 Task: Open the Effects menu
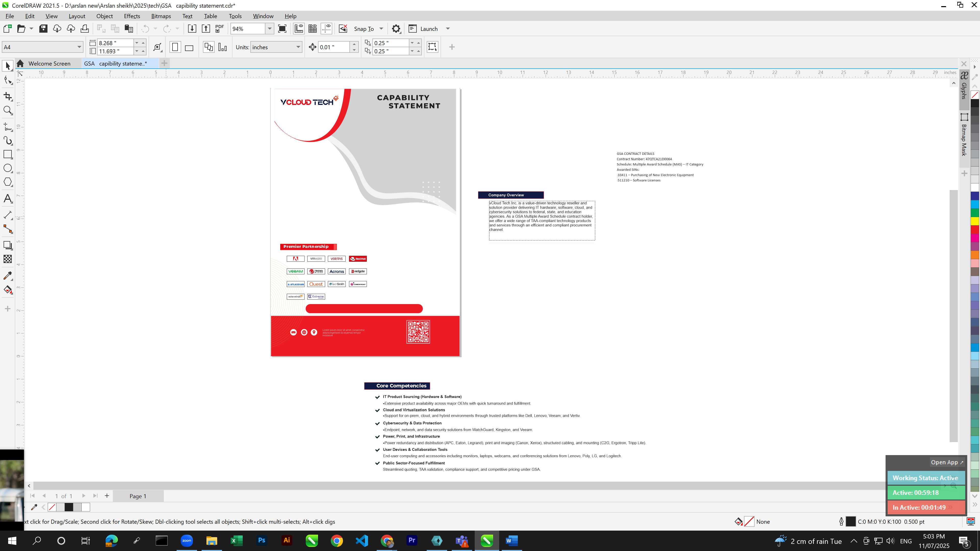click(132, 16)
